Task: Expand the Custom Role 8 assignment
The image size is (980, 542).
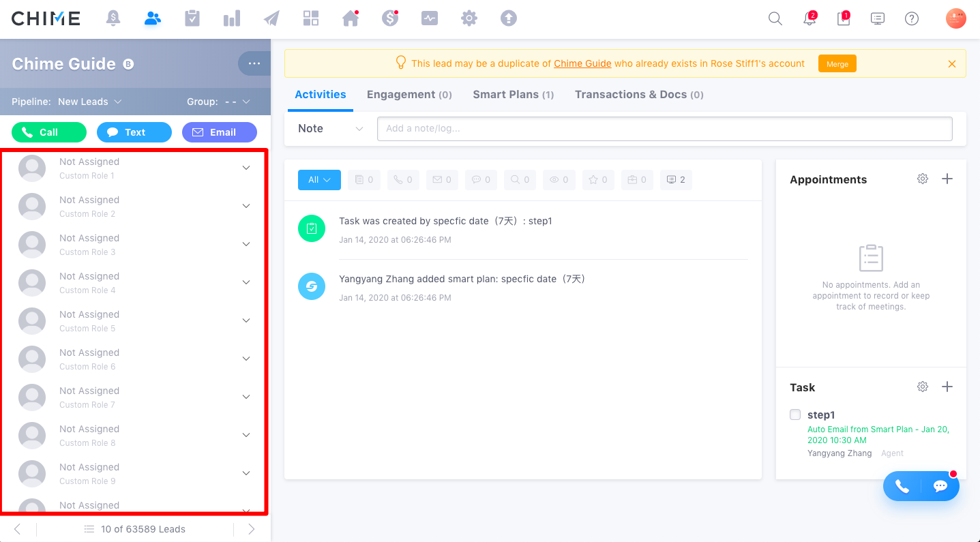Action: click(246, 435)
